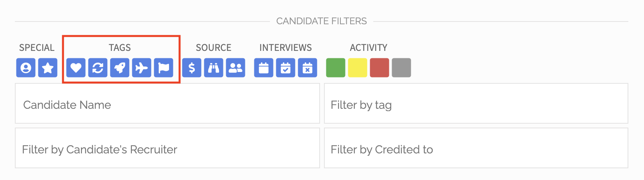Select the green activity swatch

(336, 68)
